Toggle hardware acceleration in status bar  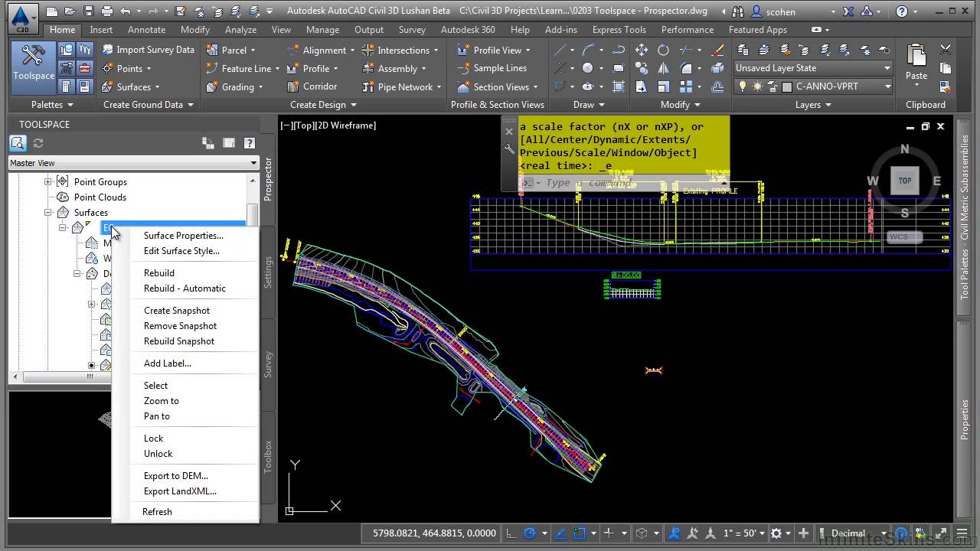pyautogui.click(x=902, y=533)
